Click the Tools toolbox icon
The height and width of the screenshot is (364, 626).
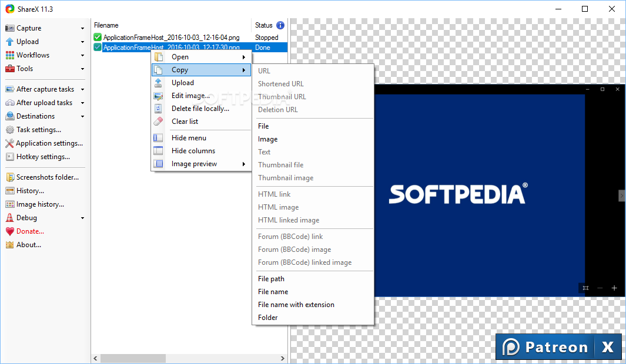pos(9,69)
